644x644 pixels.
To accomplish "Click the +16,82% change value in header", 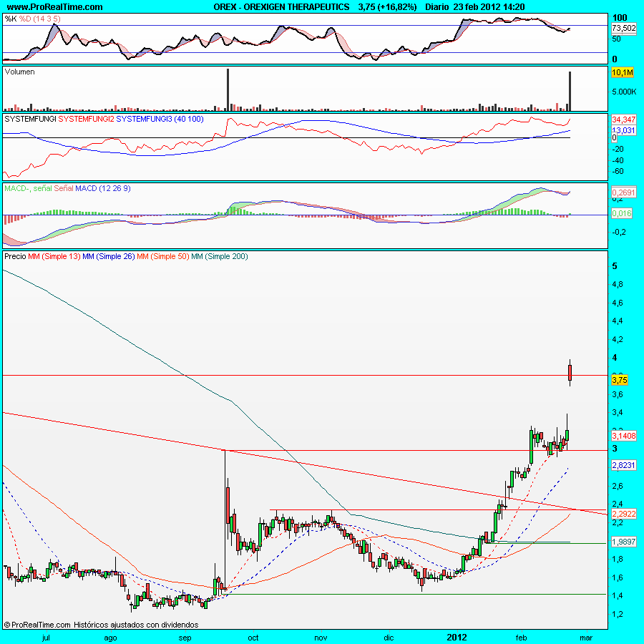I will coord(395,7).
